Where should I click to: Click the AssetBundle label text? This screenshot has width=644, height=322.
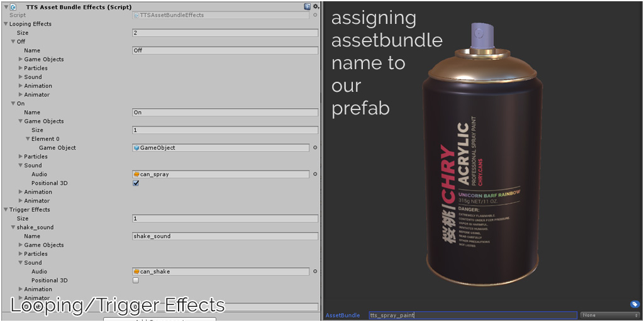(x=343, y=316)
